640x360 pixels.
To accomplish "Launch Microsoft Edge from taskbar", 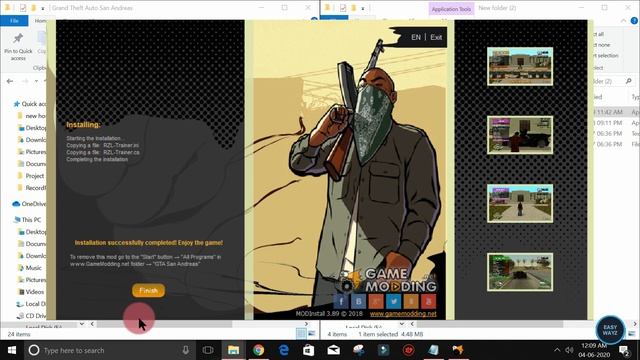I will [x=284, y=350].
